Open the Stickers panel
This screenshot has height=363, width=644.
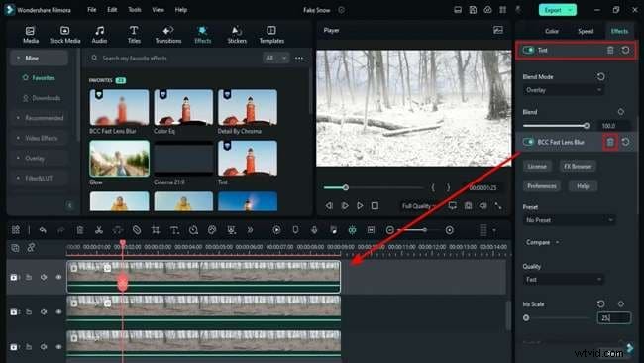[x=237, y=35]
